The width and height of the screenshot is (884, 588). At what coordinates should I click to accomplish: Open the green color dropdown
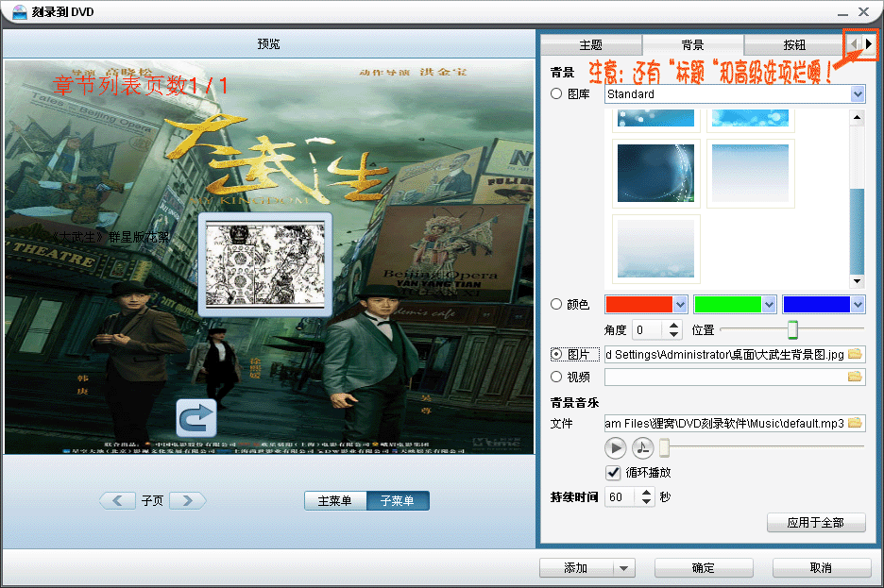769,305
